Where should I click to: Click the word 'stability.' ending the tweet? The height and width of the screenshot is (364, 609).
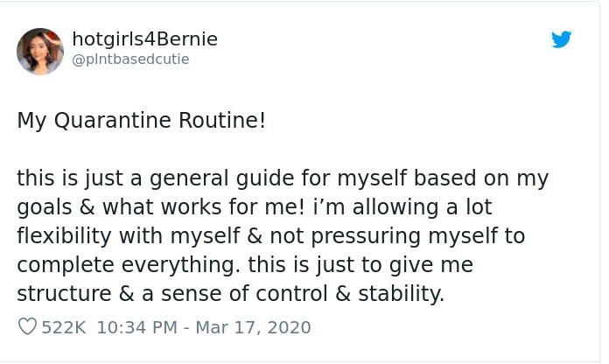pyautogui.click(x=401, y=294)
